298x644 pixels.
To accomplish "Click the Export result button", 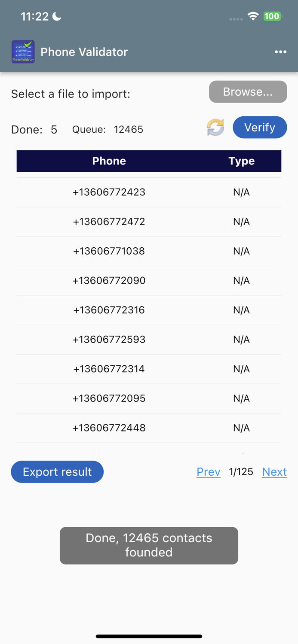I will tap(57, 471).
